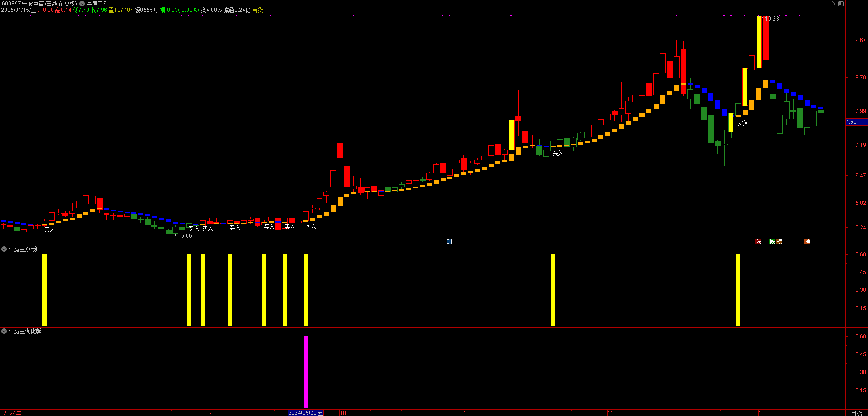Click the current price tag 7.65
Image resolution: width=868 pixels, height=416 pixels.
(856, 122)
